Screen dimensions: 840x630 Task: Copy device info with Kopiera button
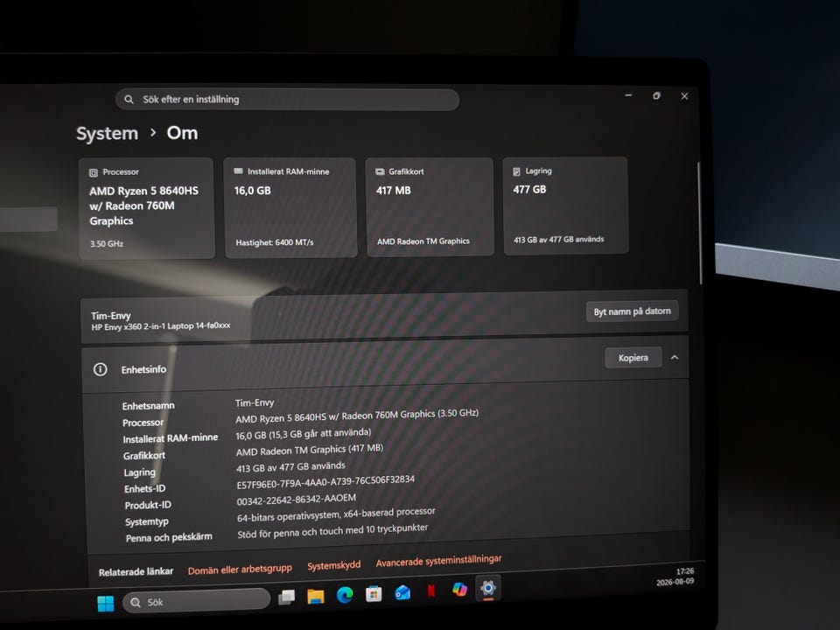tap(633, 358)
